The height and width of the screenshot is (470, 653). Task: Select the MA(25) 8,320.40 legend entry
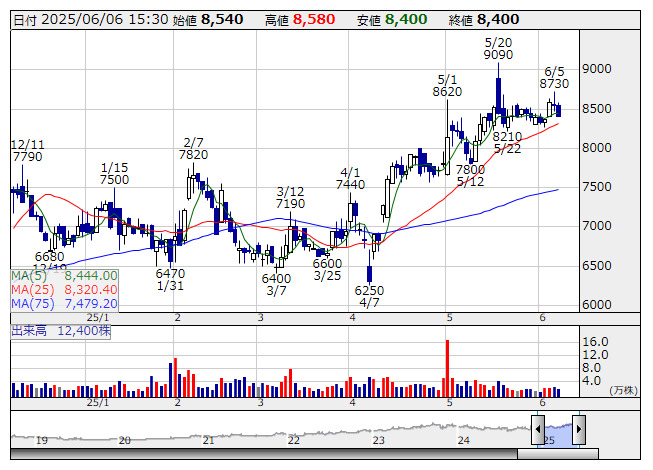point(65,290)
